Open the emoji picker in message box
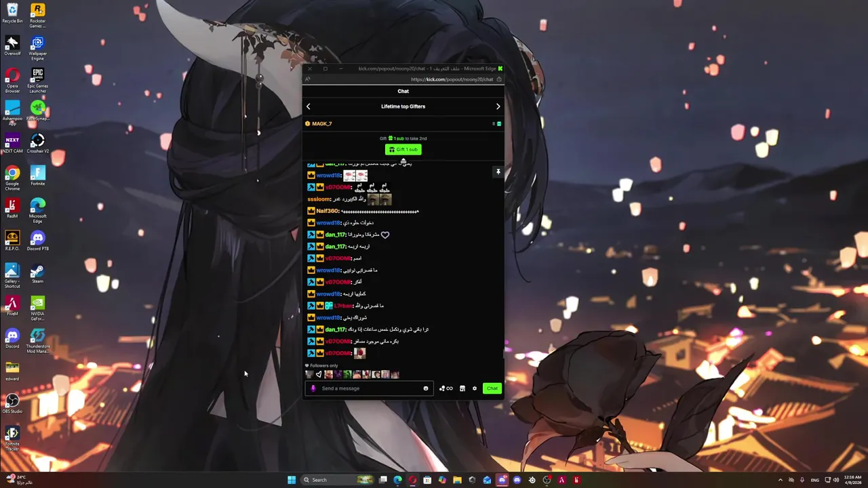This screenshot has height=488, width=868. 426,388
